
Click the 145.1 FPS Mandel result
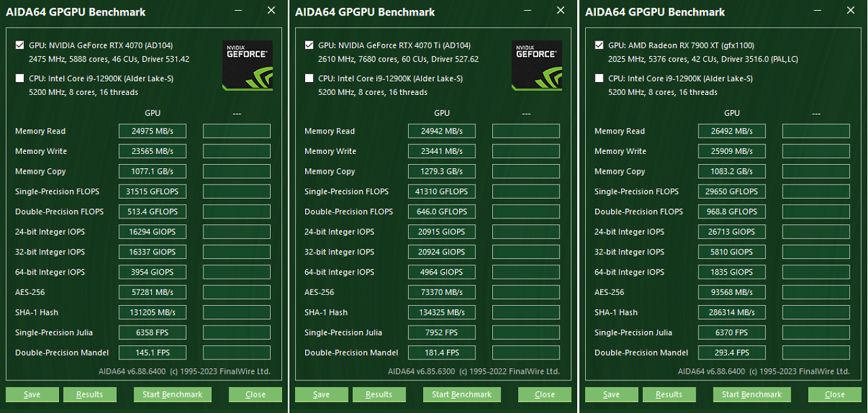(153, 353)
